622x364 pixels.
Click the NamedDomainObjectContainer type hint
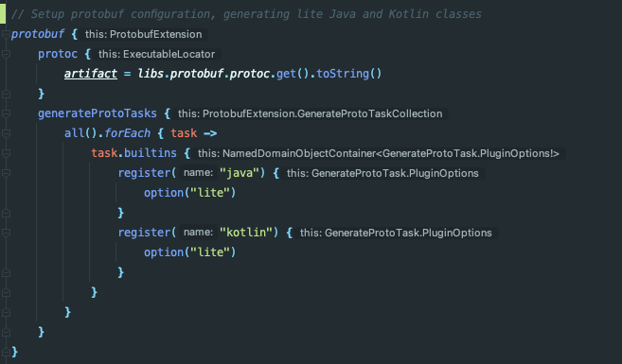(379, 153)
